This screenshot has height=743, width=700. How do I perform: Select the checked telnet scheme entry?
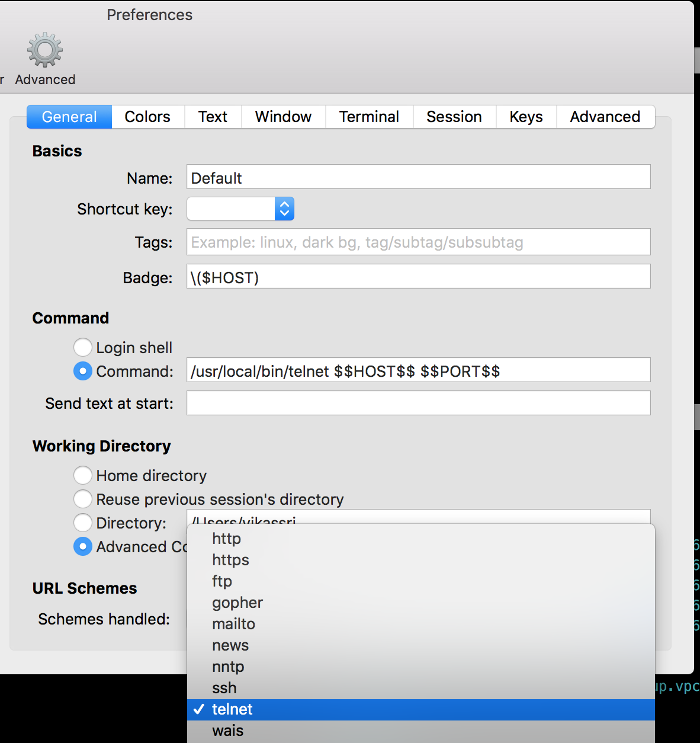pos(232,709)
